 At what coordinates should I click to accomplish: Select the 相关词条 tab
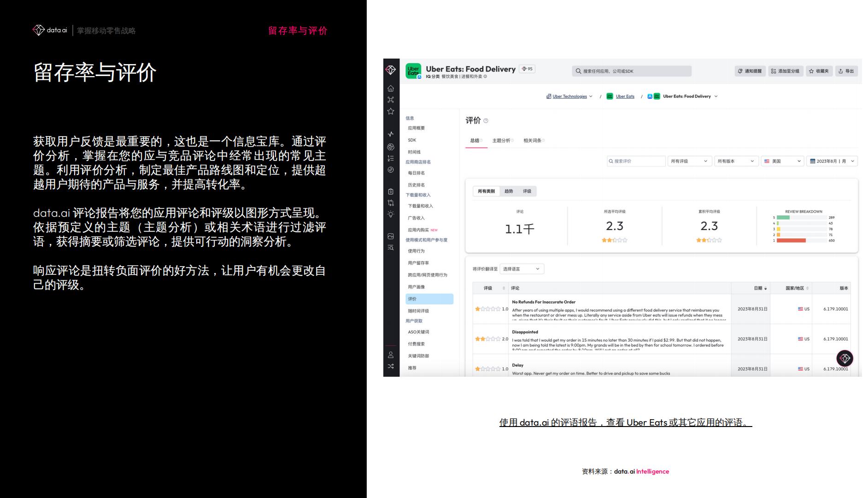534,141
